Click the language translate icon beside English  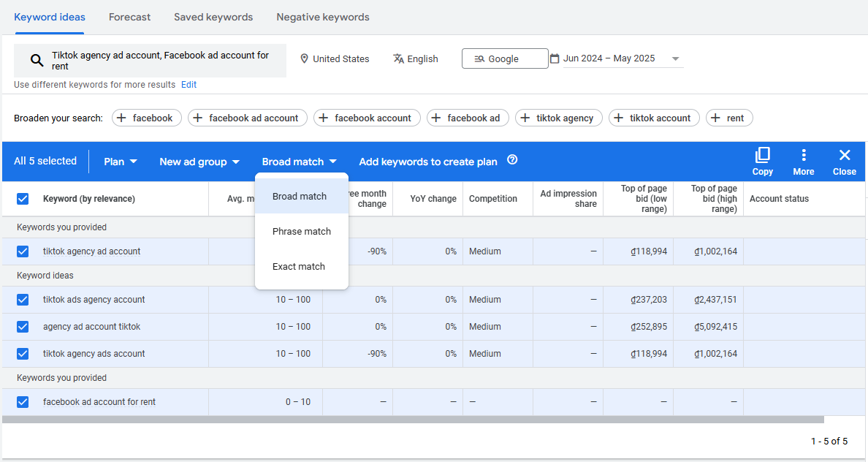[x=398, y=58]
